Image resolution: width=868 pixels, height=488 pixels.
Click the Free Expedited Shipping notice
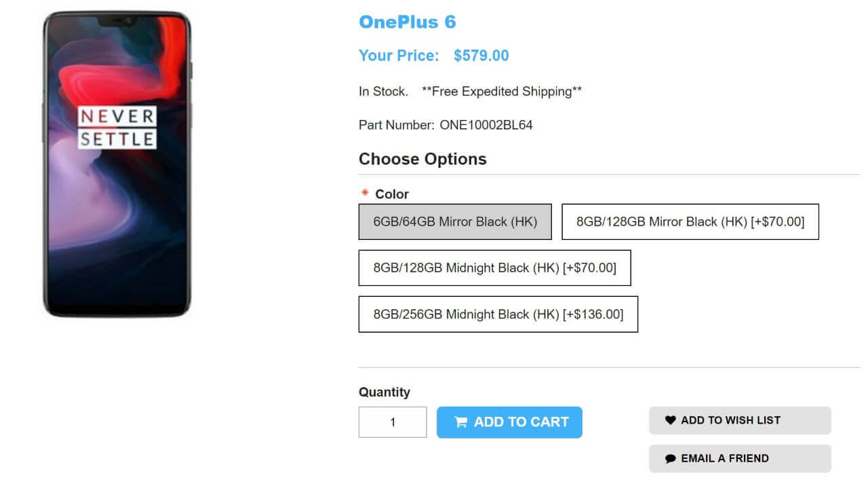[x=502, y=91]
